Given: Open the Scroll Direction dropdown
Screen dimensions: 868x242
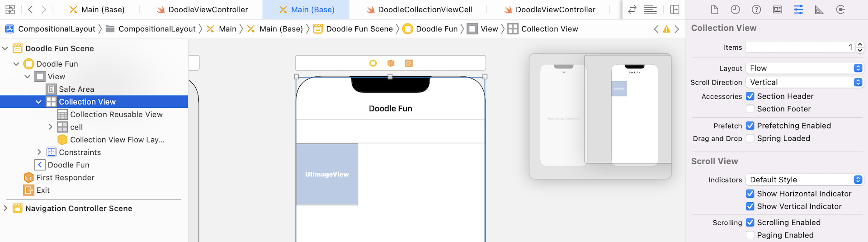Looking at the screenshot, I should coord(804,82).
